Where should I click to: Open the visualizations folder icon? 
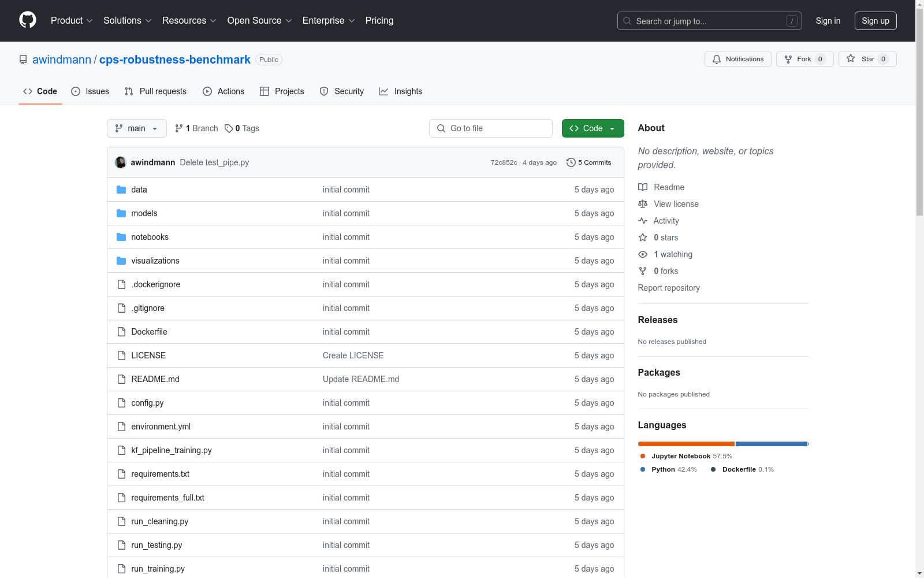click(x=121, y=261)
